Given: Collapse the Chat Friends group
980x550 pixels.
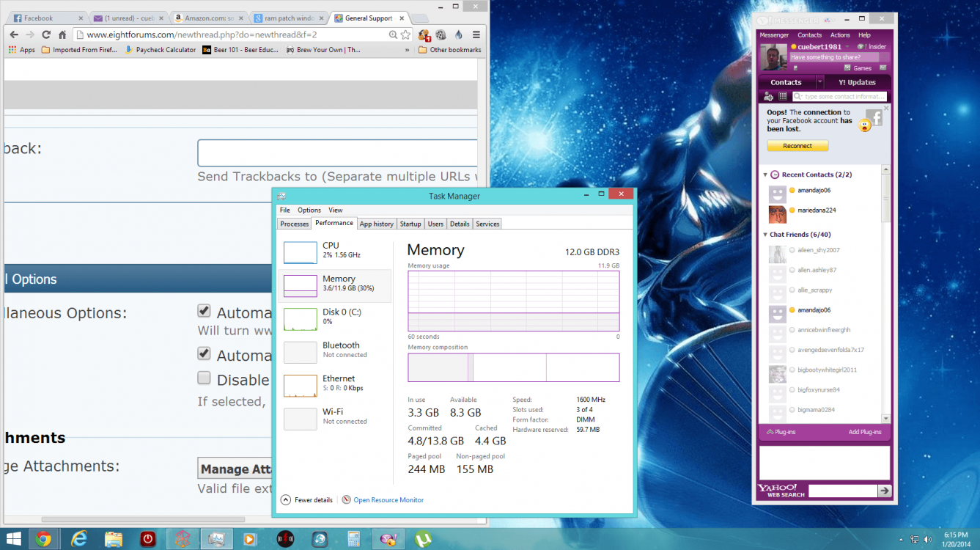Looking at the screenshot, I should [766, 235].
